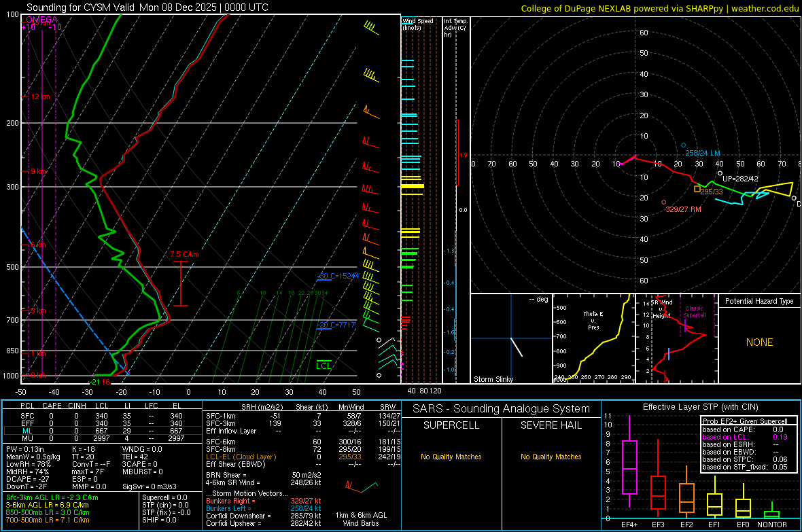Image resolution: width=802 pixels, height=532 pixels.
Task: Click the cyan left-mover circle on hodograph
Action: [x=683, y=146]
